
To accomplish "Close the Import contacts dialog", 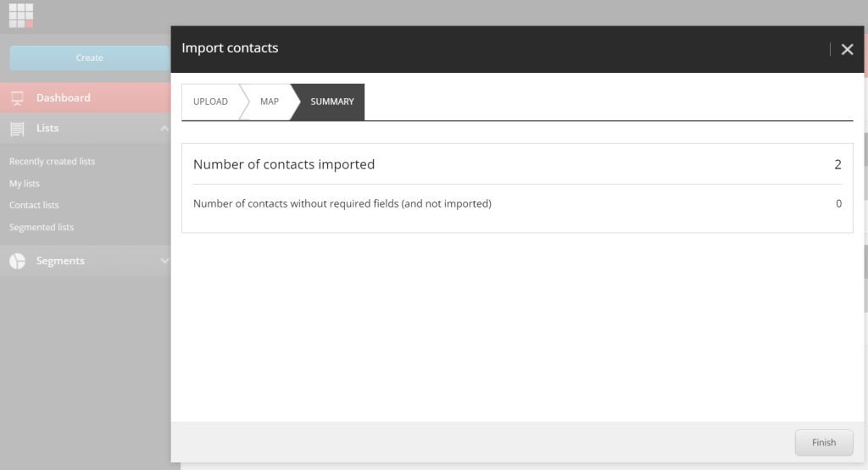I will click(847, 49).
